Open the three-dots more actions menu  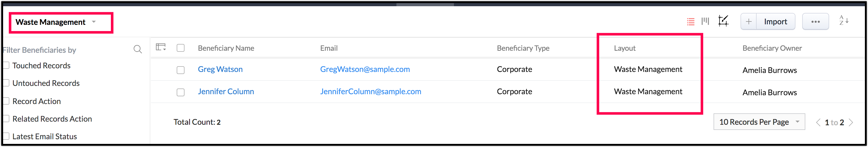[815, 22]
